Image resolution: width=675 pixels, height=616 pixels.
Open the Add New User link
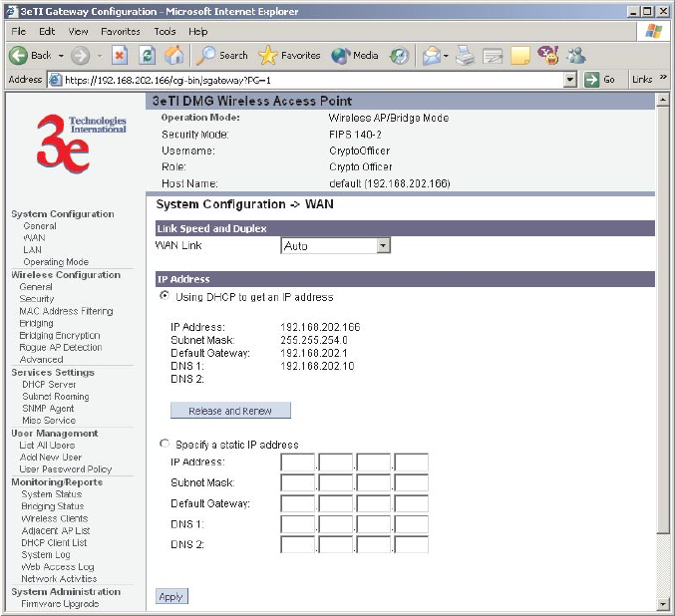tap(51, 458)
